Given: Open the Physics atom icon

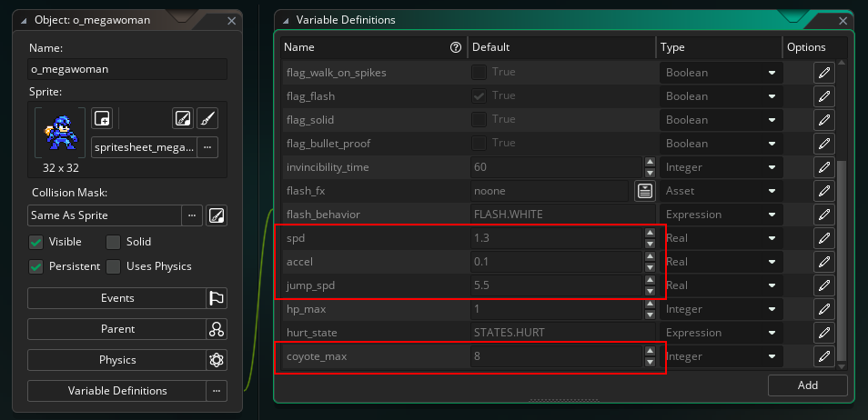Looking at the screenshot, I should (x=217, y=360).
